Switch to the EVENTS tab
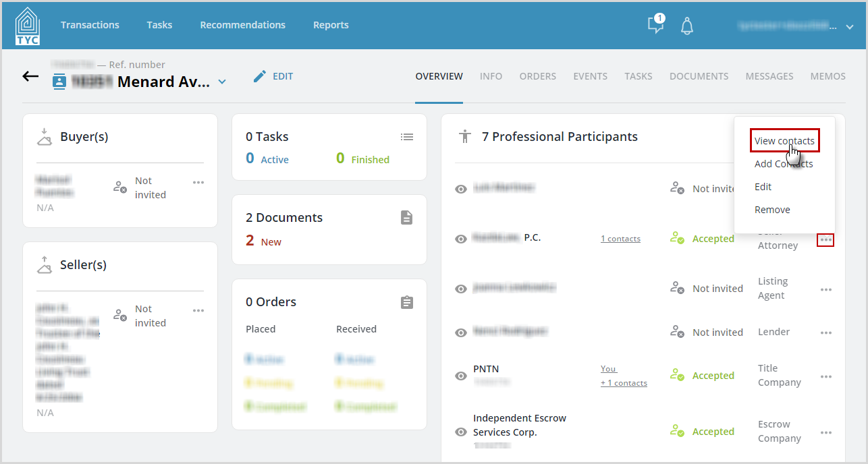The width and height of the screenshot is (868, 464). 591,76
